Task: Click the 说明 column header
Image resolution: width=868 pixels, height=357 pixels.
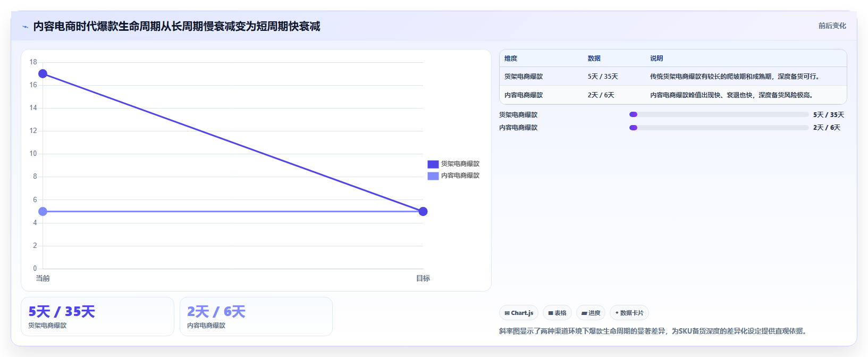Action: (656, 59)
